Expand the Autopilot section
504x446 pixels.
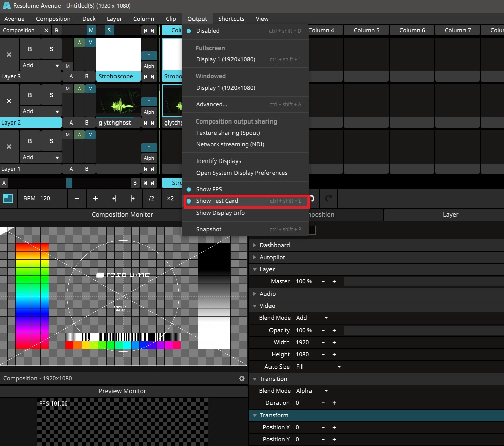pos(255,257)
